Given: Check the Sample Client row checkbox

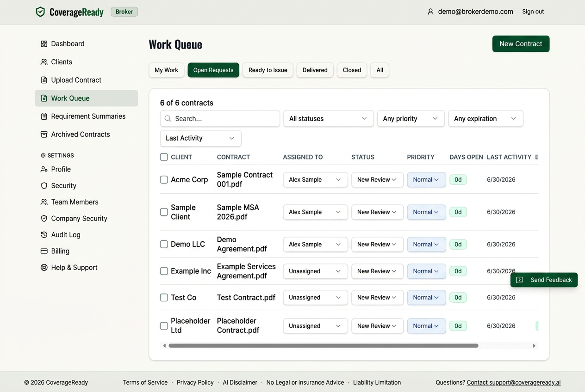Looking at the screenshot, I should pos(164,212).
